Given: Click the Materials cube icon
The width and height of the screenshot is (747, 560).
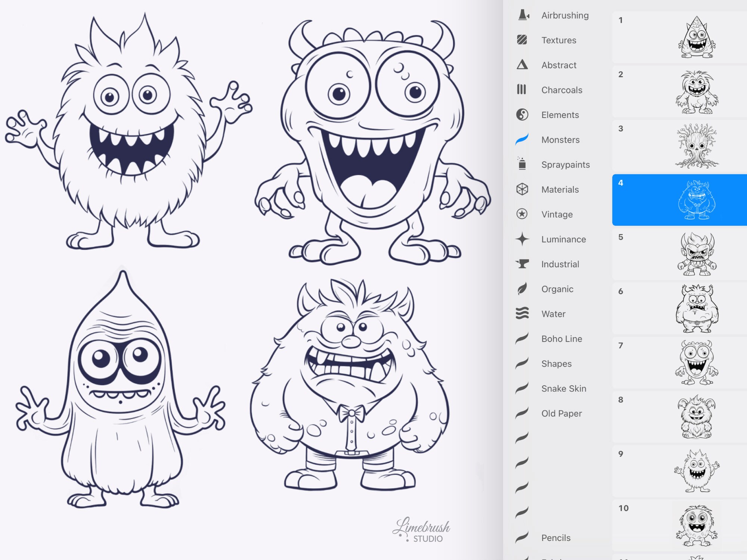Looking at the screenshot, I should (523, 189).
